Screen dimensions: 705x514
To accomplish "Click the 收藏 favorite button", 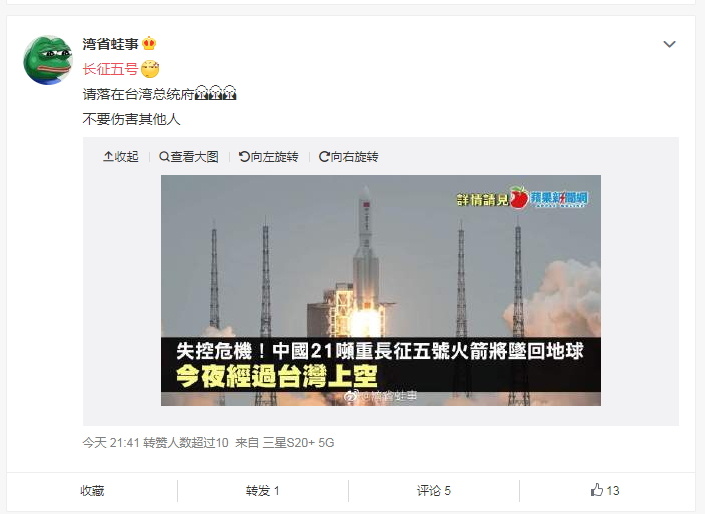I will (x=92, y=491).
